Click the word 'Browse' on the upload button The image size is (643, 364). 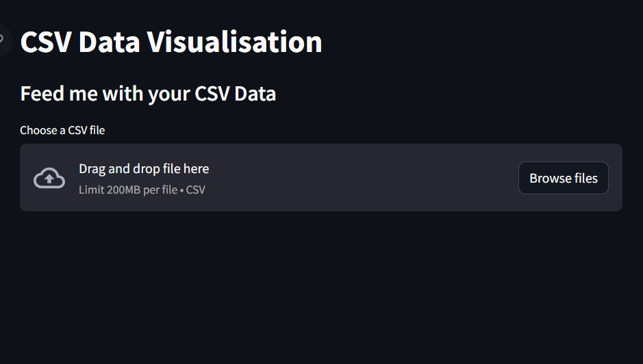[x=550, y=179]
